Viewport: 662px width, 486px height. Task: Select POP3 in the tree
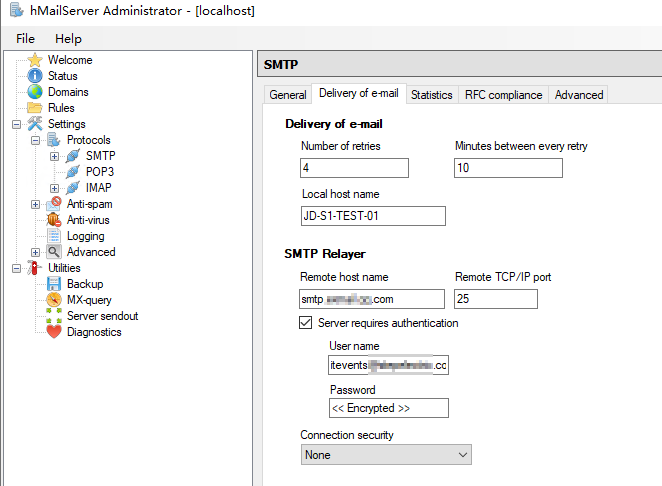100,172
